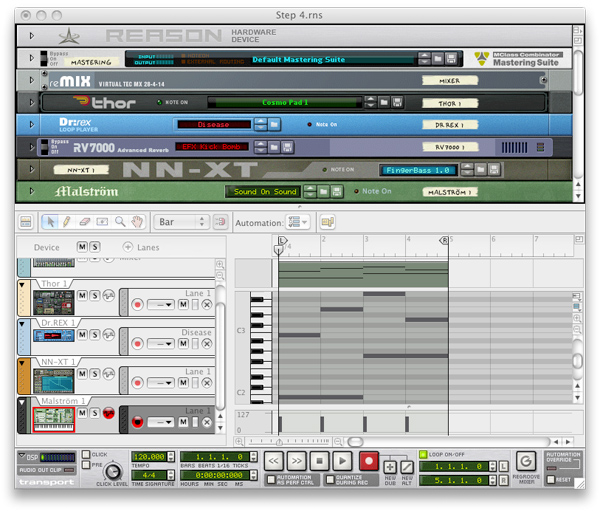
Task: Click the Tempo 120.000 field
Action: [149, 457]
